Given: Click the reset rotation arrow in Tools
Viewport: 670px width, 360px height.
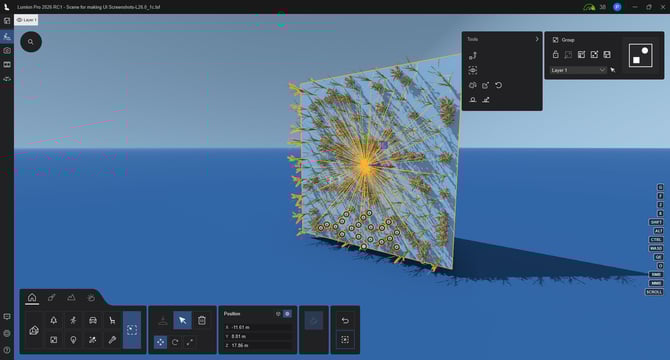Looking at the screenshot, I should pyautogui.click(x=499, y=85).
